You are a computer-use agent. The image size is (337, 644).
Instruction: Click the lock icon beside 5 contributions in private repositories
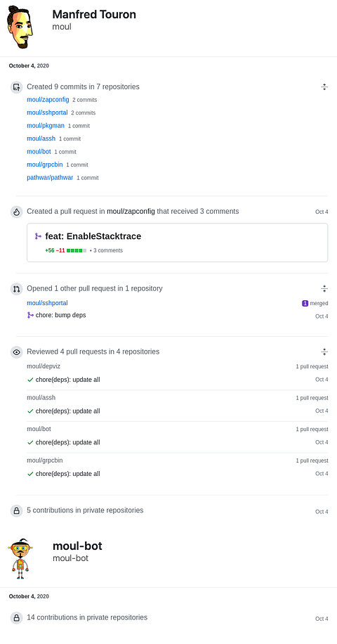pos(16,511)
